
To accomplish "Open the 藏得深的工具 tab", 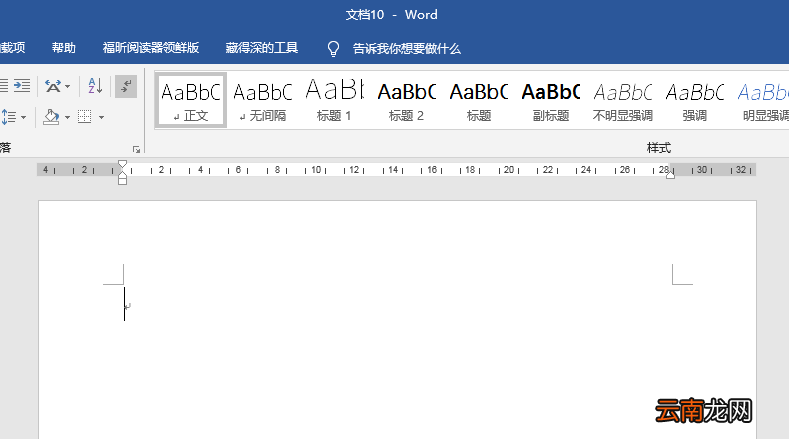I will (262, 48).
